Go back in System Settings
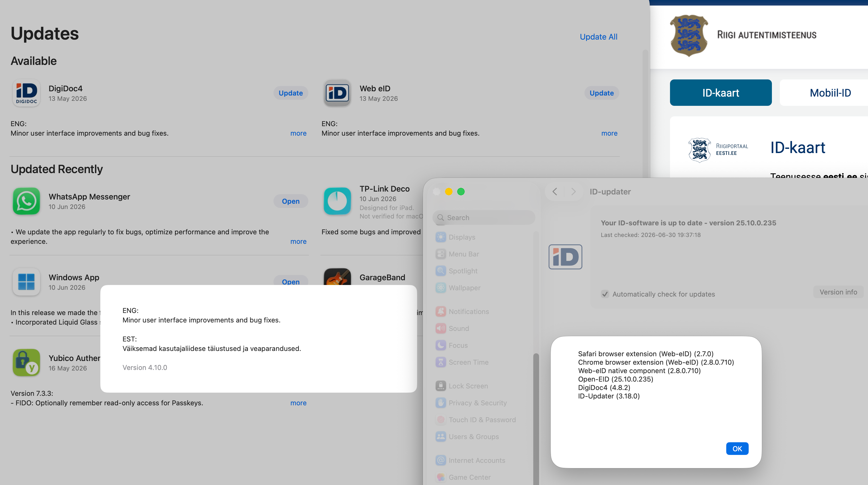 click(x=555, y=192)
